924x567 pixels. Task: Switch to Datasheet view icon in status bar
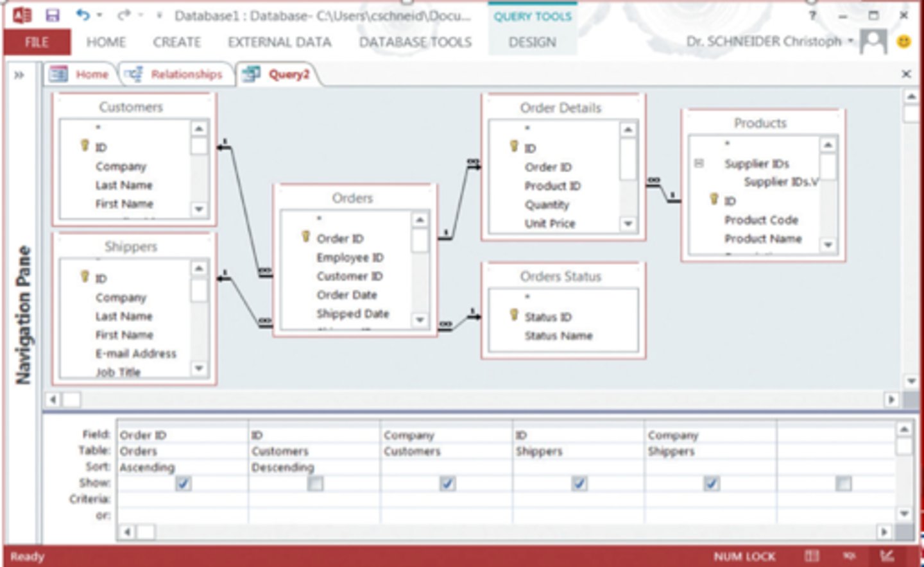812,556
